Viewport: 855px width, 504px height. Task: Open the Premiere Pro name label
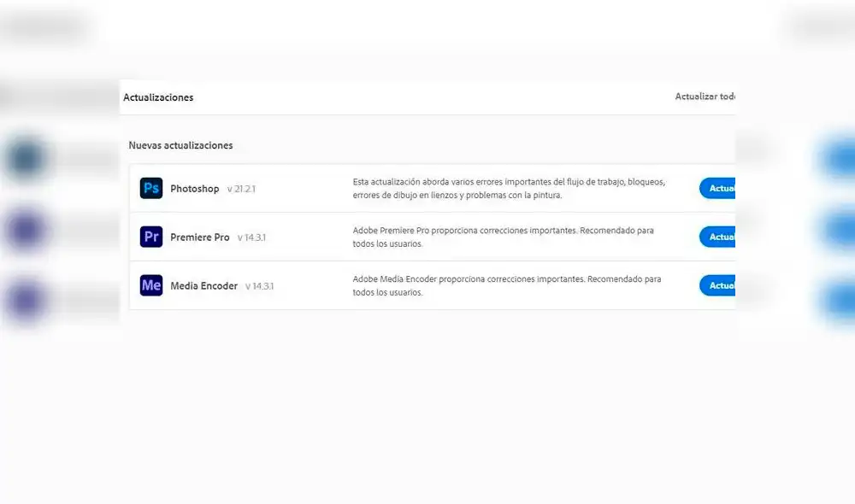(x=199, y=237)
